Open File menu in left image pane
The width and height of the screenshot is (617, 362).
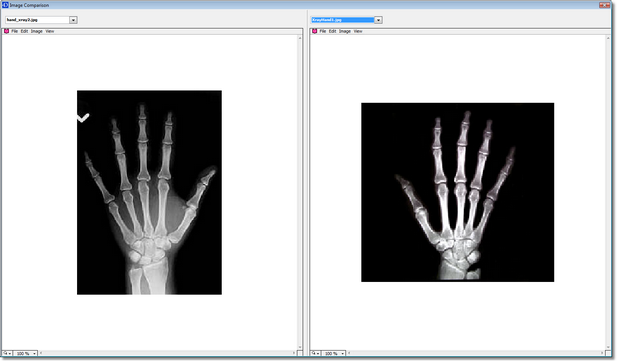pos(15,31)
